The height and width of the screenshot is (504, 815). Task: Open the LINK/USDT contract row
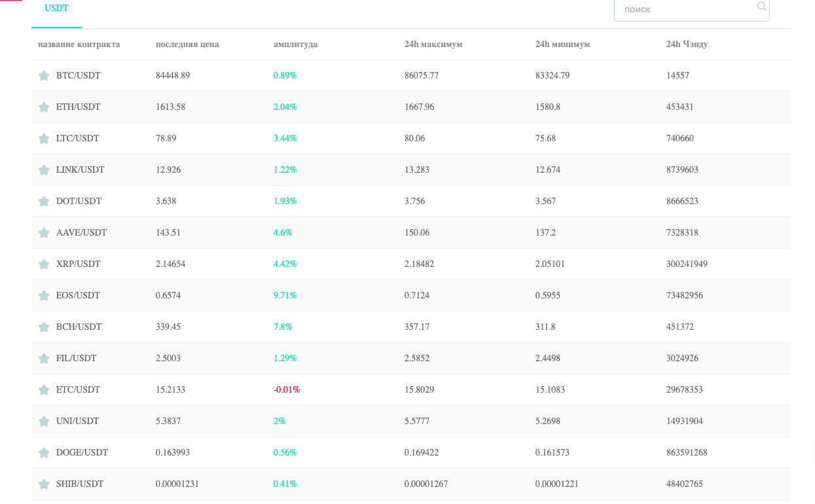(x=410, y=170)
